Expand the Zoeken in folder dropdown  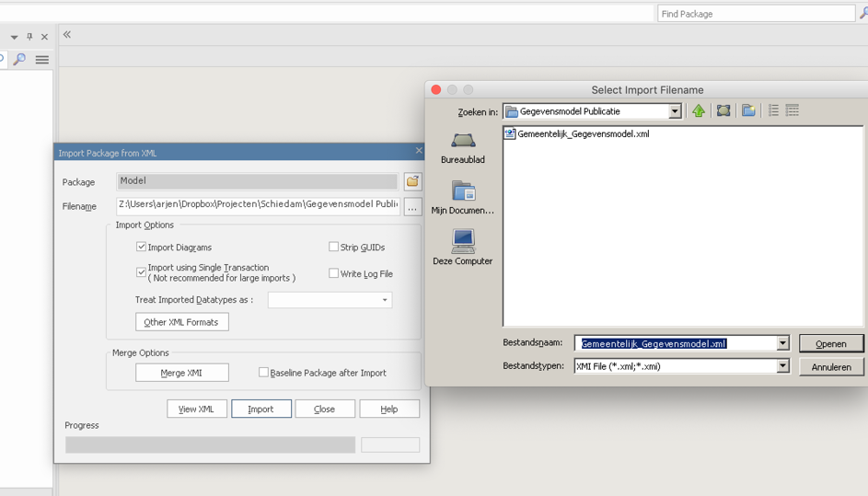[x=674, y=111]
